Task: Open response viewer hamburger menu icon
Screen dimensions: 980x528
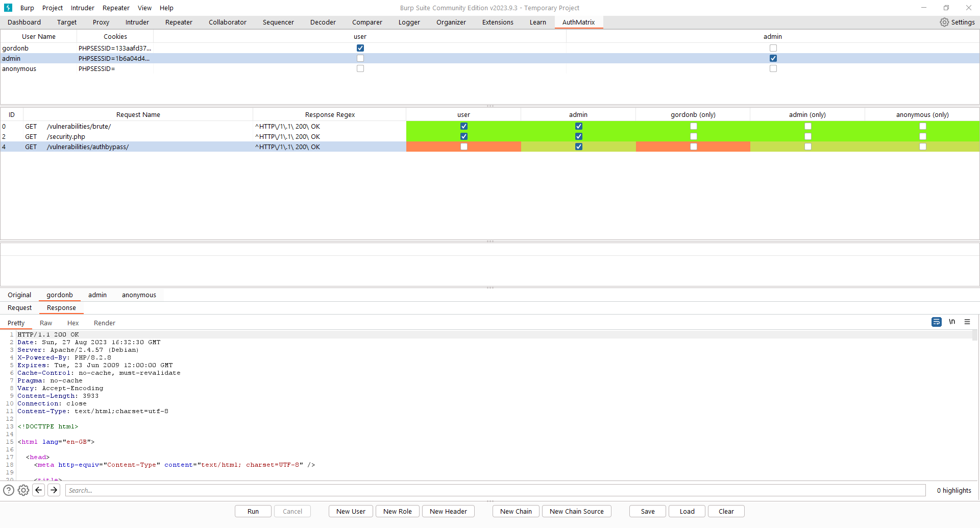Action: (967, 322)
